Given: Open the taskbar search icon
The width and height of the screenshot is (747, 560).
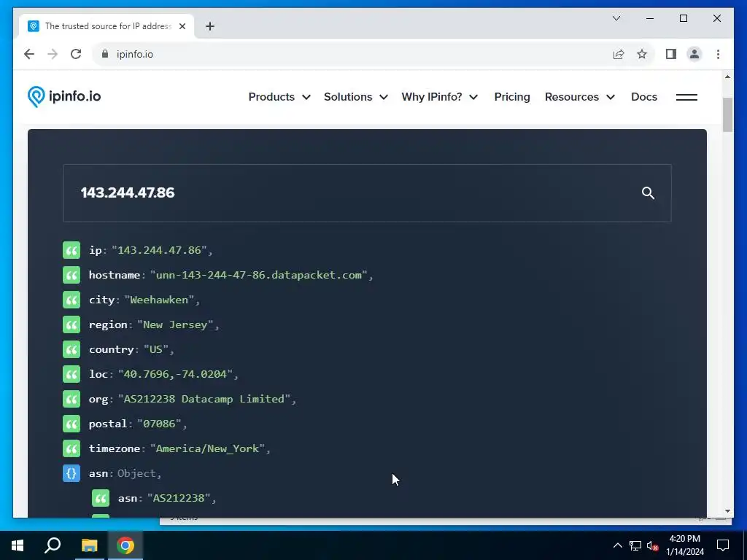Looking at the screenshot, I should click(x=53, y=545).
